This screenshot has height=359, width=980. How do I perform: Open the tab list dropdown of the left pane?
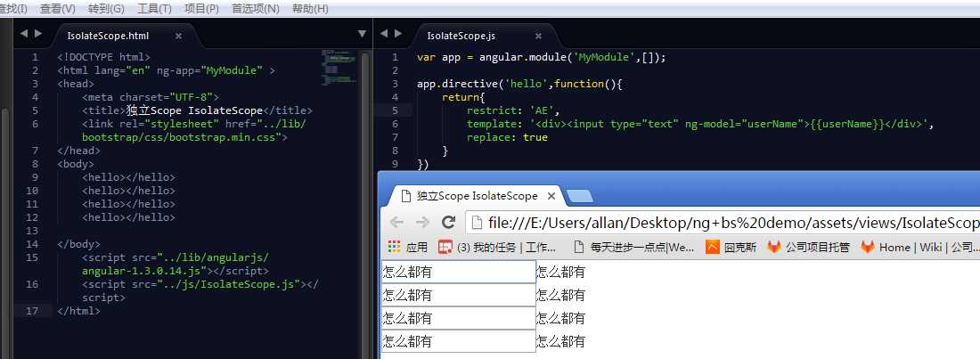(x=362, y=34)
